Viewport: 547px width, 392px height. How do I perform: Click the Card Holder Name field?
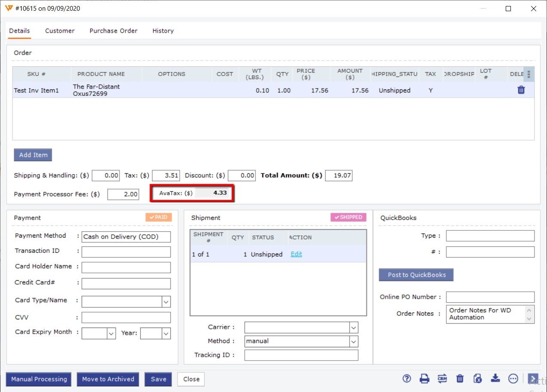pos(126,267)
